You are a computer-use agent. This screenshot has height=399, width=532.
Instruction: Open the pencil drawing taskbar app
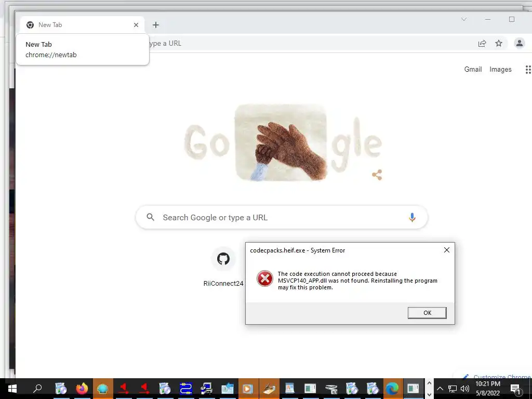(269, 389)
